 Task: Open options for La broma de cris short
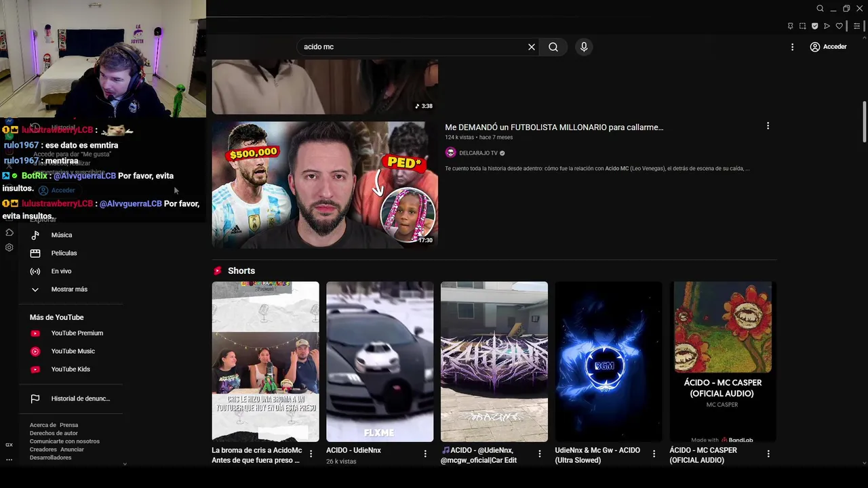(x=311, y=453)
